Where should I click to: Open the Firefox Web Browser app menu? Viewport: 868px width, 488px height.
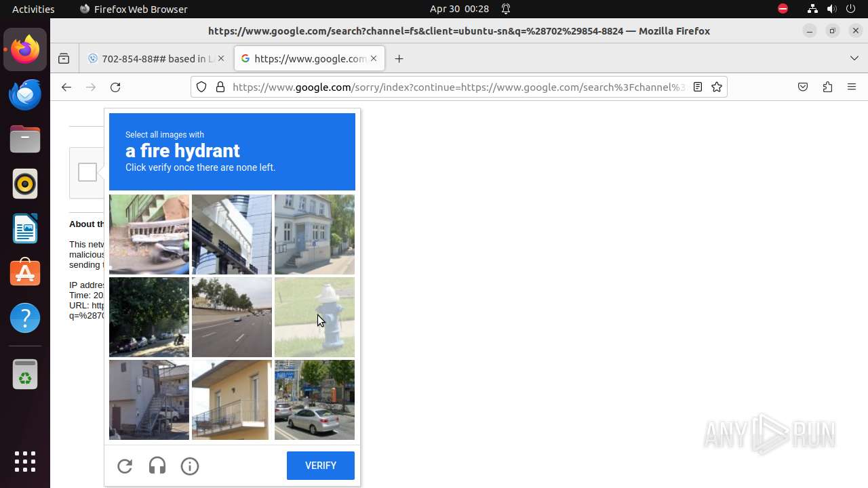(x=134, y=9)
